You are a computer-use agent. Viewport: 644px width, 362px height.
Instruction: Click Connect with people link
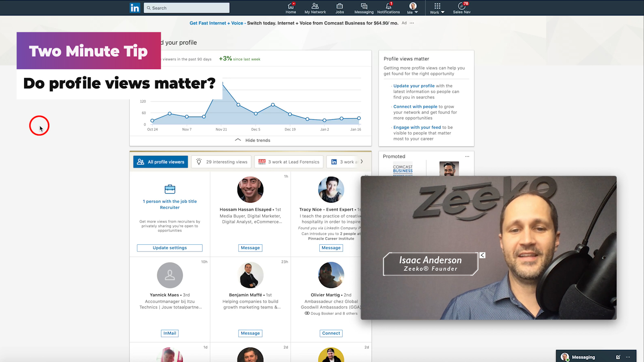tap(415, 106)
